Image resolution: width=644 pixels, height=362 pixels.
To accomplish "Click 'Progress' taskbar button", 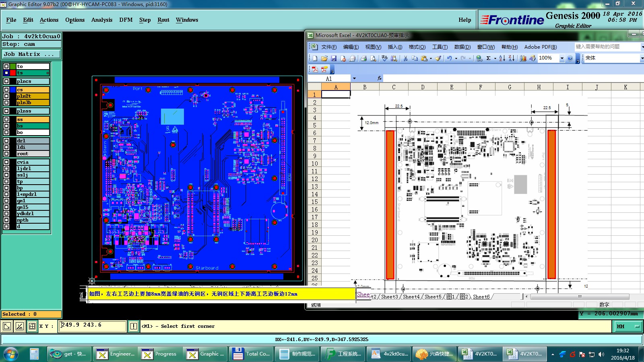I will (160, 354).
